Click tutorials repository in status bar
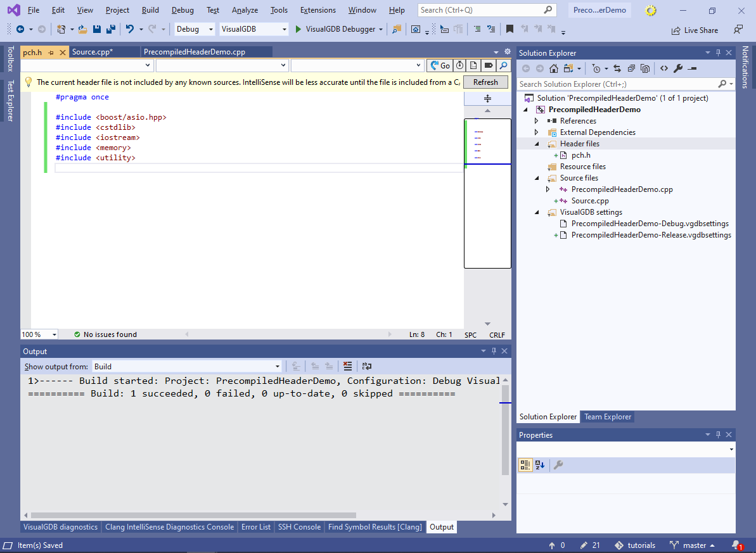 (635, 545)
